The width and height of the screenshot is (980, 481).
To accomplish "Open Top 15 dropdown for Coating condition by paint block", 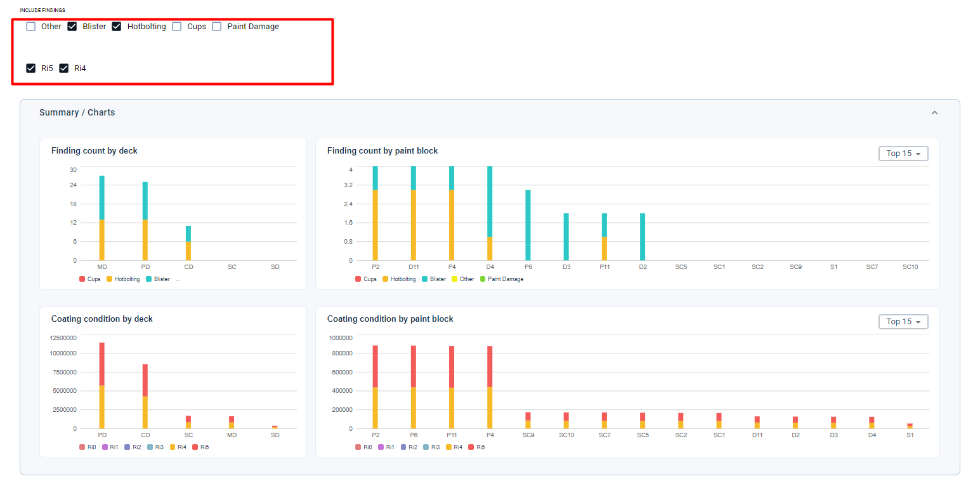I will tap(903, 322).
